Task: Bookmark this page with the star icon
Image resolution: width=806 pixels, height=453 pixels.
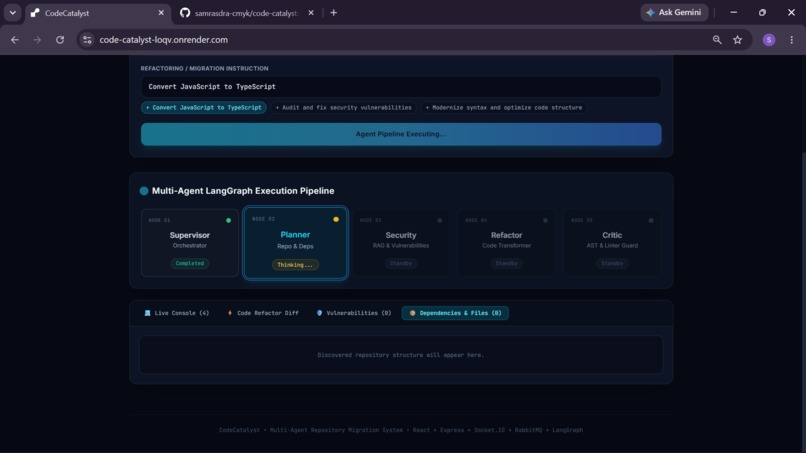Action: click(x=738, y=40)
